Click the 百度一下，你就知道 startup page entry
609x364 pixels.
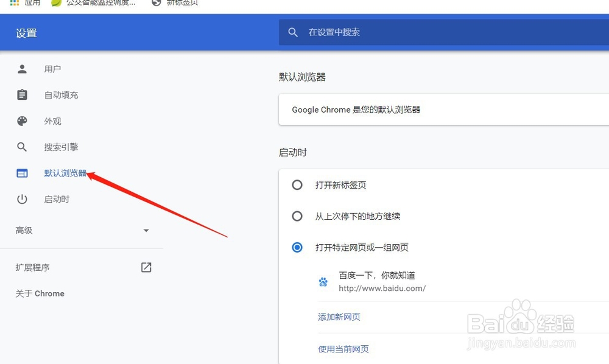(377, 275)
